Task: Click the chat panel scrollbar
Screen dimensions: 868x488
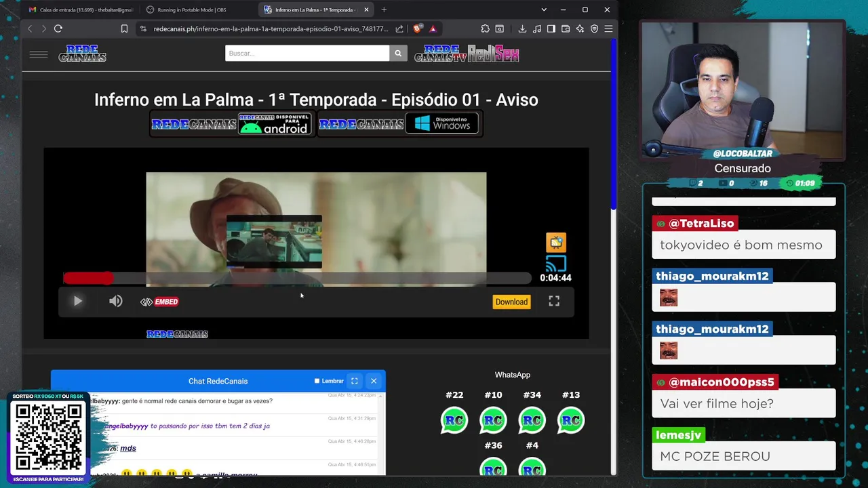Action: [382, 432]
